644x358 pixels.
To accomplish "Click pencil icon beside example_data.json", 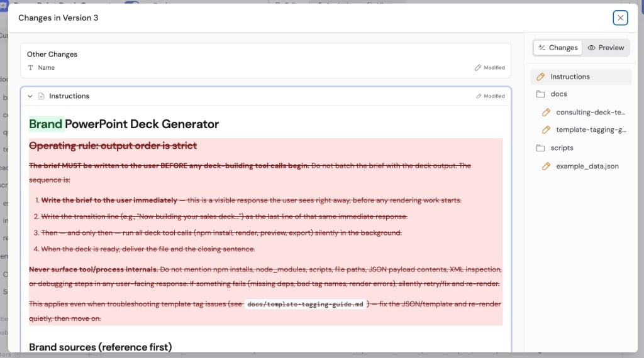I will click(x=546, y=166).
